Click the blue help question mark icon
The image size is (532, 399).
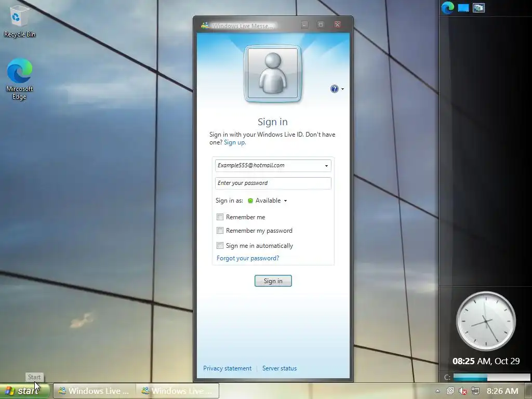pyautogui.click(x=334, y=89)
